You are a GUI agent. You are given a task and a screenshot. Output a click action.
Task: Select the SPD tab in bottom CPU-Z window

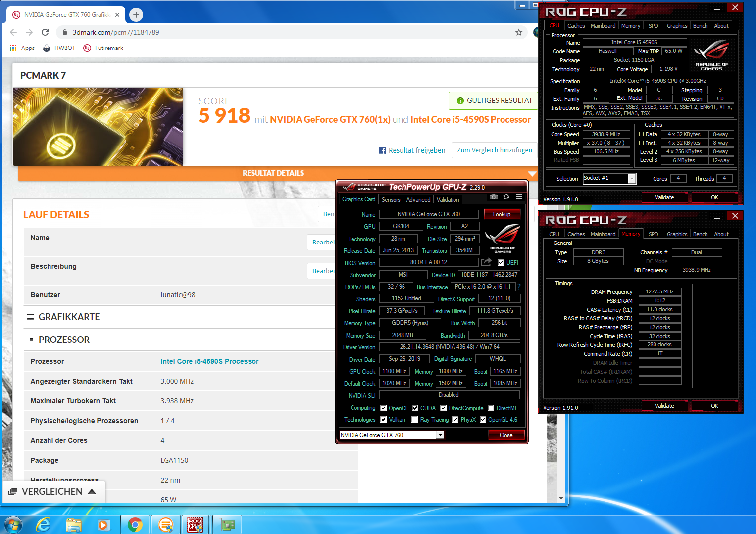pyautogui.click(x=654, y=234)
